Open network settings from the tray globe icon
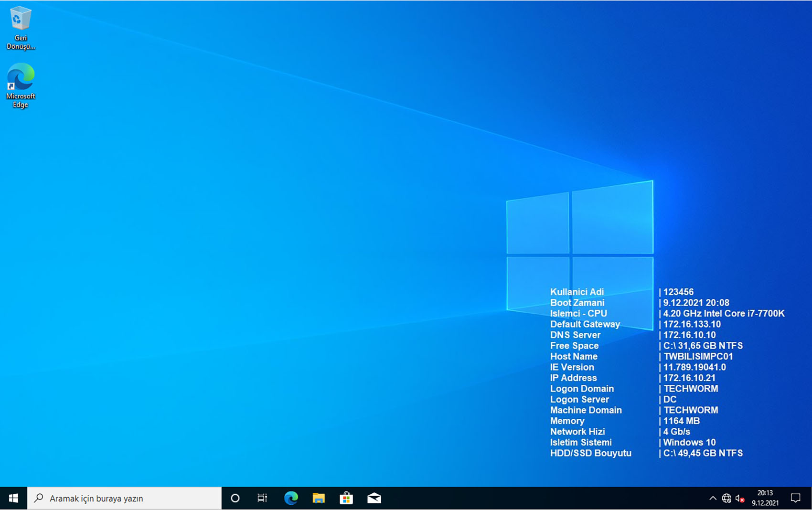 [727, 498]
